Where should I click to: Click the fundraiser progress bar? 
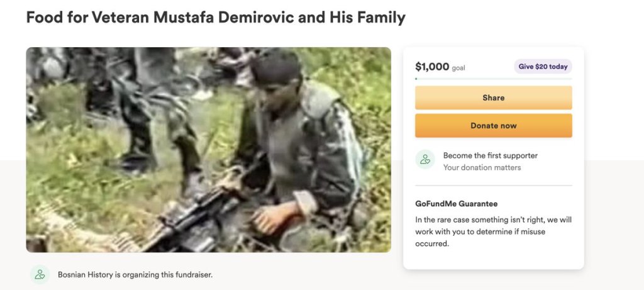[493, 79]
